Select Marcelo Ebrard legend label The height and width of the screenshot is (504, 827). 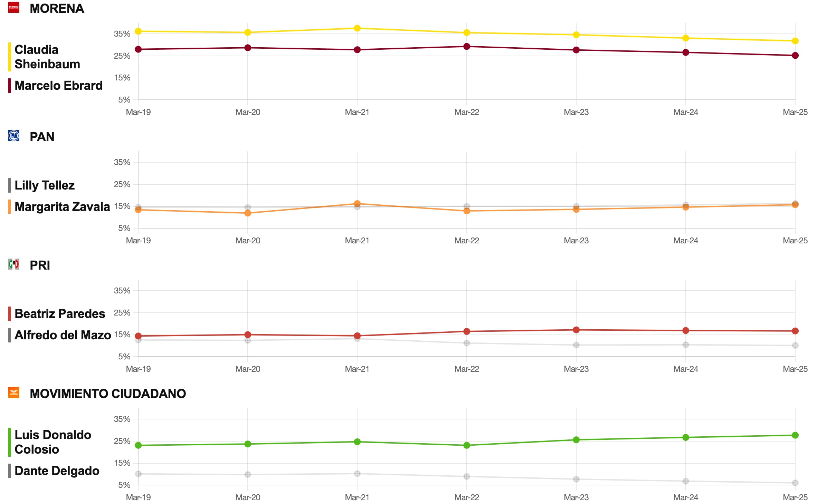[58, 86]
